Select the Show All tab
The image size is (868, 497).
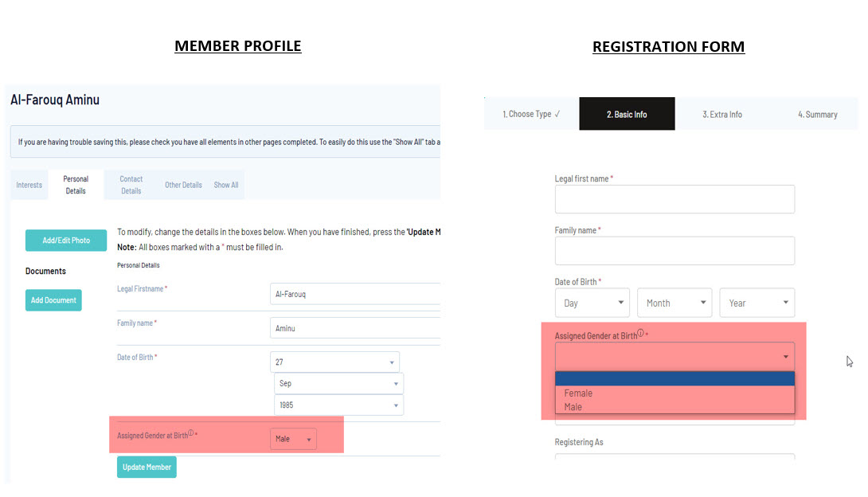tap(226, 185)
